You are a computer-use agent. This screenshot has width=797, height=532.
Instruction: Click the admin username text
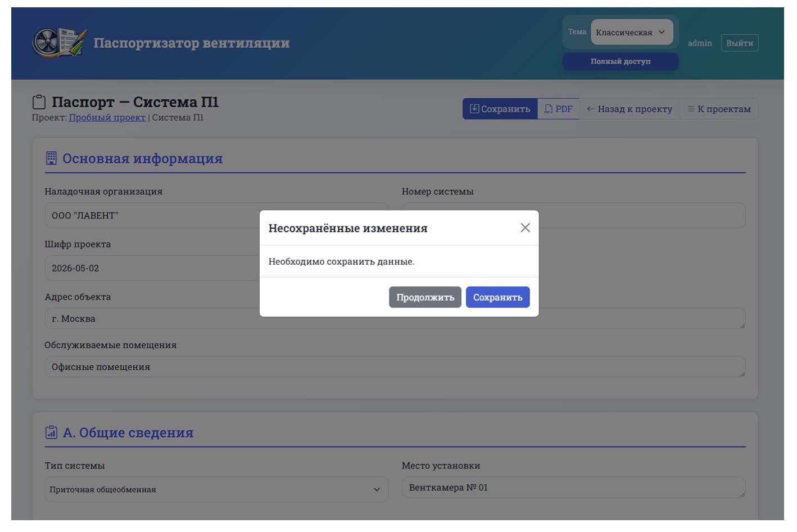(x=700, y=43)
